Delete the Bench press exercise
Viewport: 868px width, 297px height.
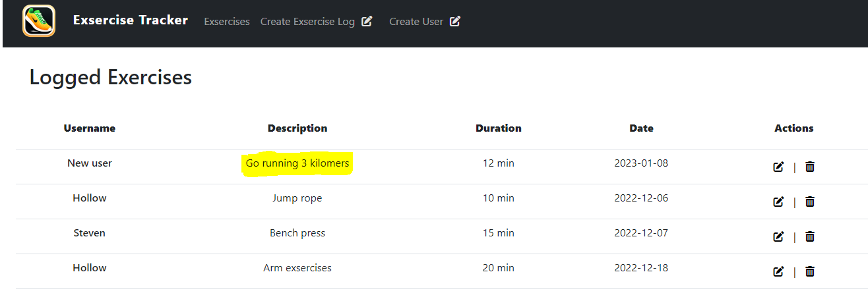point(810,236)
